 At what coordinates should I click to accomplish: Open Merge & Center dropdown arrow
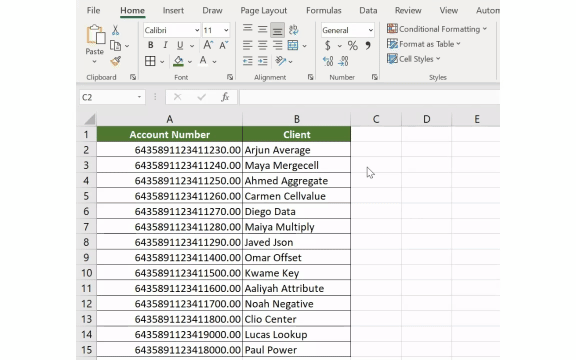[305, 46]
